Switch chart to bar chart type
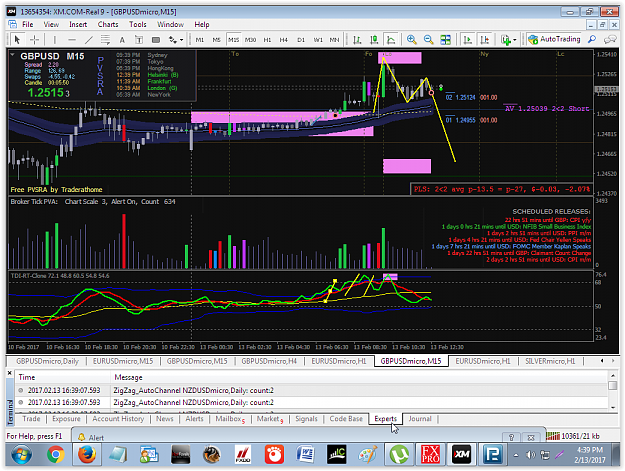The width and height of the screenshot is (625, 471). coord(358,39)
